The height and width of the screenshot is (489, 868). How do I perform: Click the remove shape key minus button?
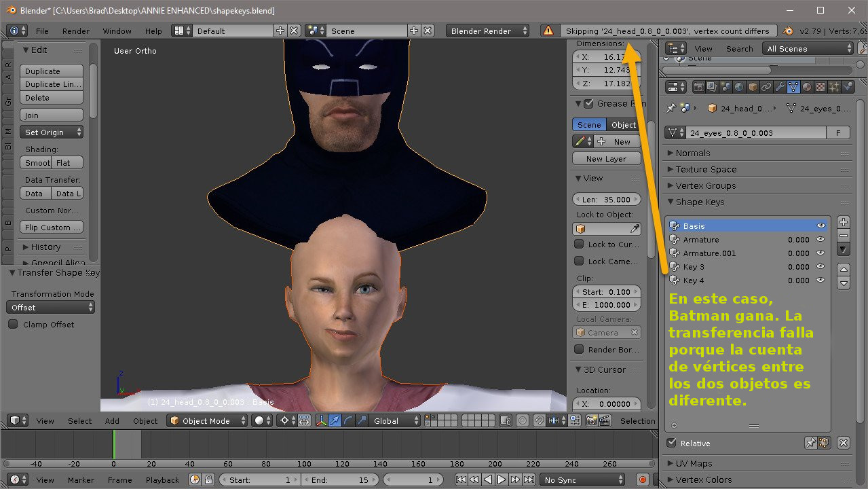(844, 236)
